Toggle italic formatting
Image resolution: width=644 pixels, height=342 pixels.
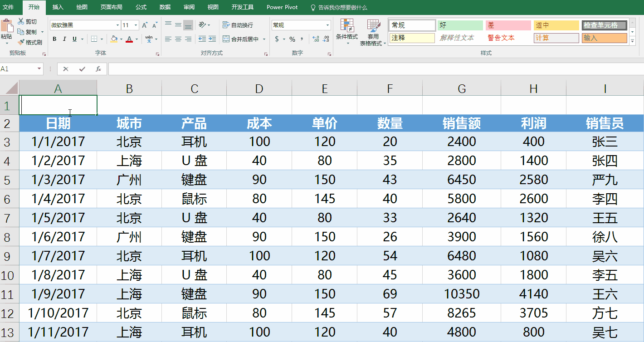coord(64,39)
